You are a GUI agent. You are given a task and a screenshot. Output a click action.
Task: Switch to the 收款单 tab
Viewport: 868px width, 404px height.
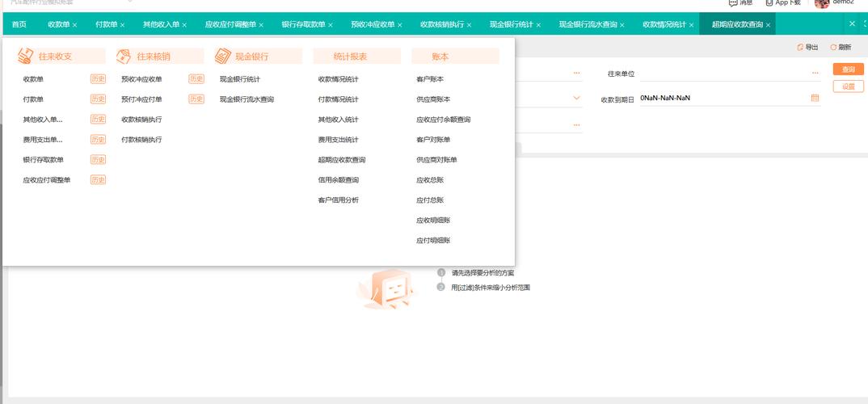tap(59, 24)
